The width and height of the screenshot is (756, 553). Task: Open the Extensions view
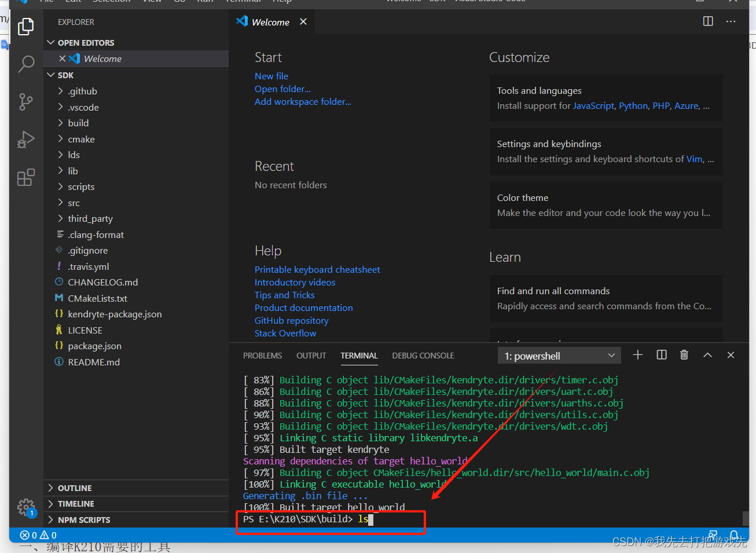[26, 177]
